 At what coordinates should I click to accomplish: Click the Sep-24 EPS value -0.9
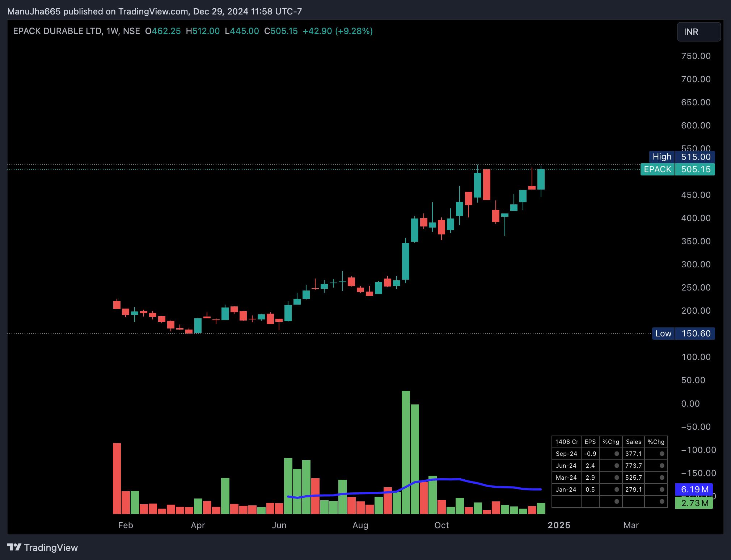[590, 454]
